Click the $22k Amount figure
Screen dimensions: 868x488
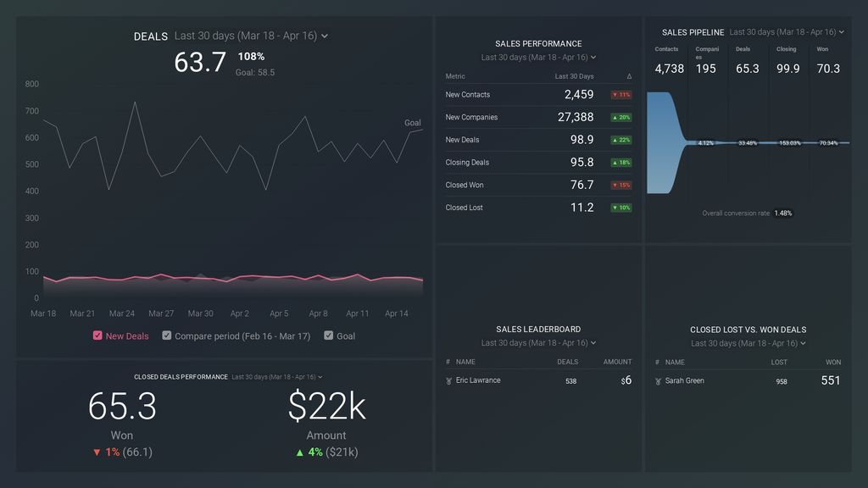(x=326, y=406)
